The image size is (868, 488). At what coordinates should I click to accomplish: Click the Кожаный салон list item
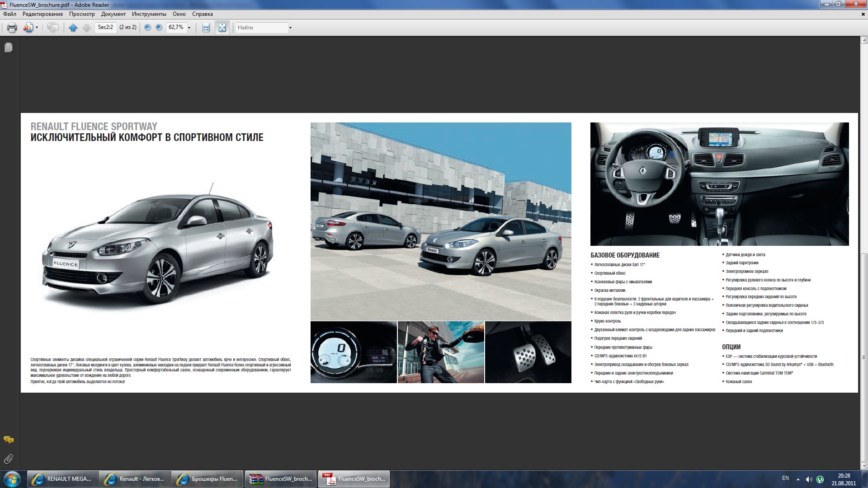pyautogui.click(x=739, y=382)
